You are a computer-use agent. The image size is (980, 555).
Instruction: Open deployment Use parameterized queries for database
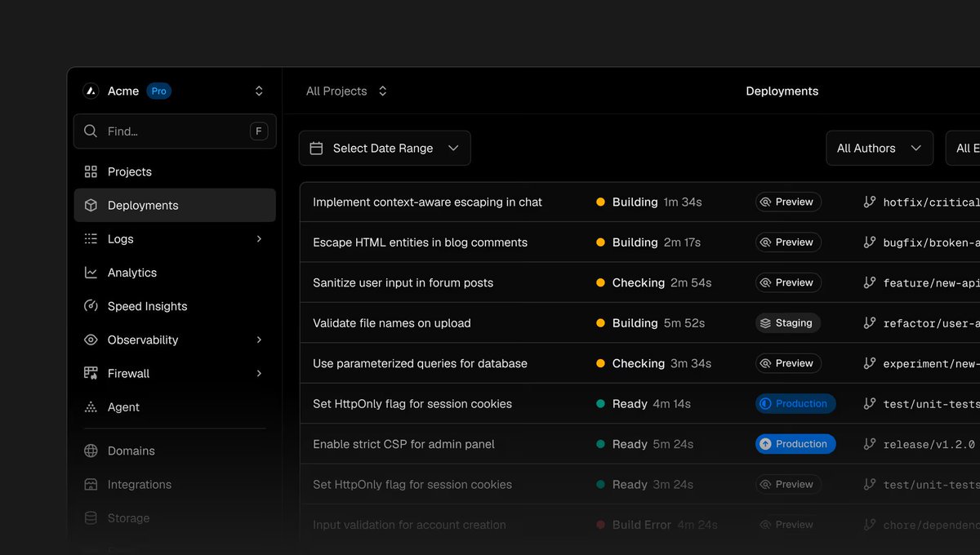(x=420, y=363)
